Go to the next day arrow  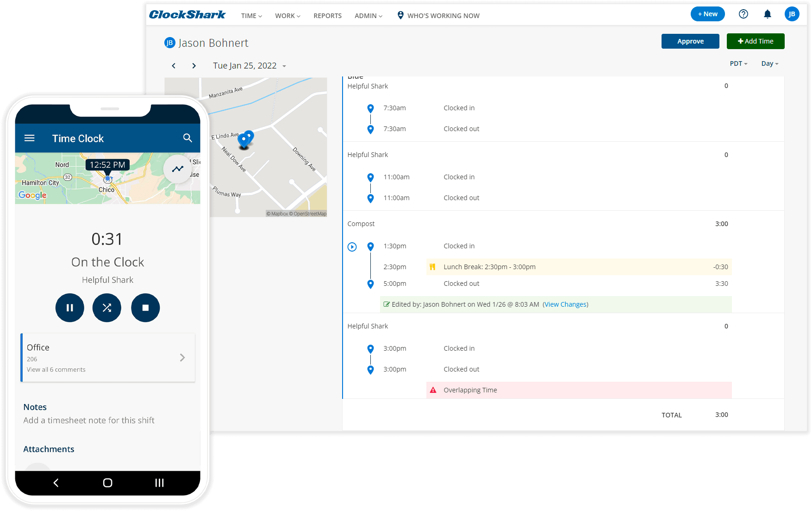[194, 66]
